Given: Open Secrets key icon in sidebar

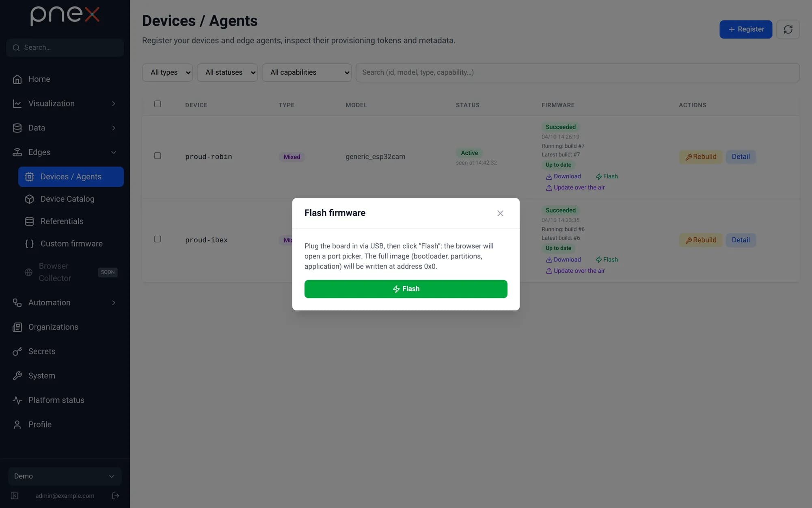Looking at the screenshot, I should point(17,352).
